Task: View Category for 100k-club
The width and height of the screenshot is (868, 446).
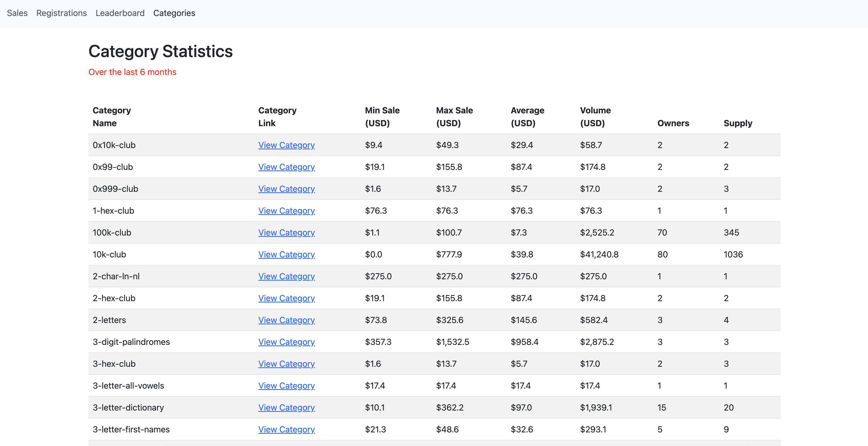Action: (286, 232)
